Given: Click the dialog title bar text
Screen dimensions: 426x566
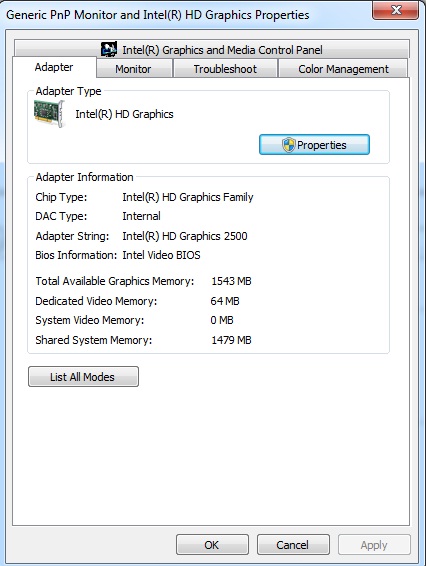Looking at the screenshot, I should pos(158,15).
